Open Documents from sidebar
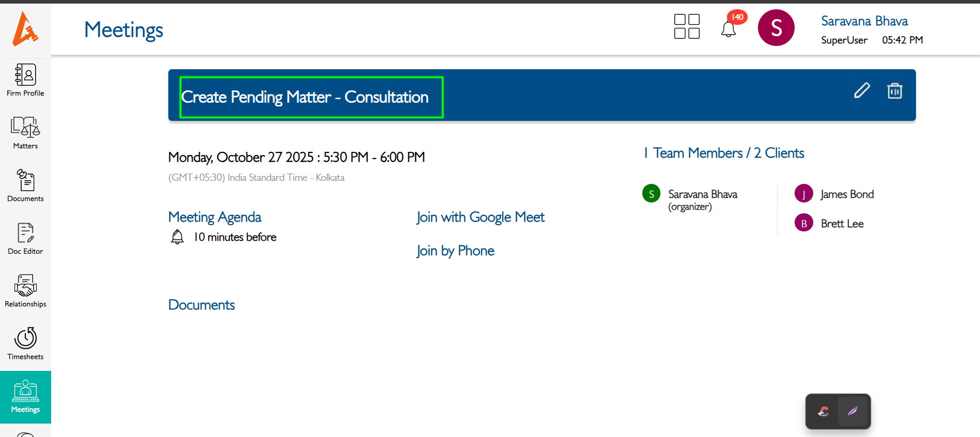Screen dimensions: 980x437 click(25, 186)
